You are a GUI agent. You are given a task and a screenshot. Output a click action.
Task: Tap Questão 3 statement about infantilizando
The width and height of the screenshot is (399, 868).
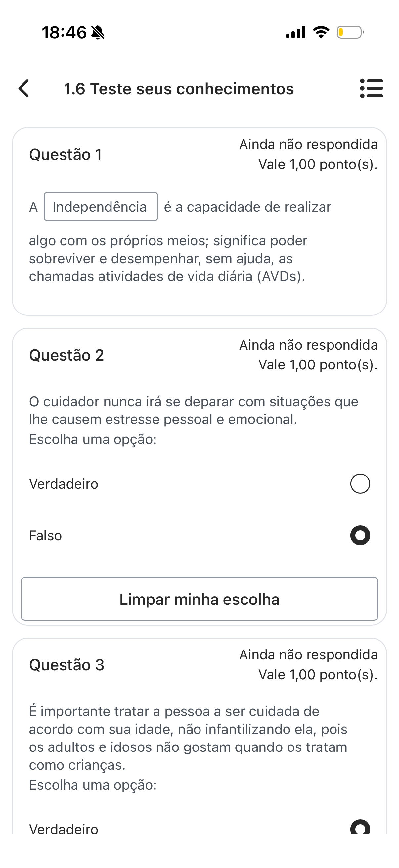coord(188,738)
